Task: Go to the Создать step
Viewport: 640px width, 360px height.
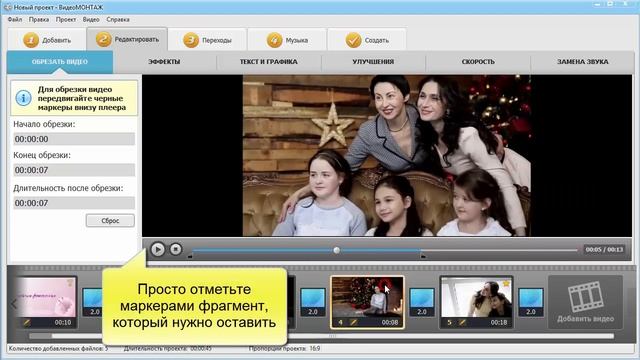Action: click(367, 40)
